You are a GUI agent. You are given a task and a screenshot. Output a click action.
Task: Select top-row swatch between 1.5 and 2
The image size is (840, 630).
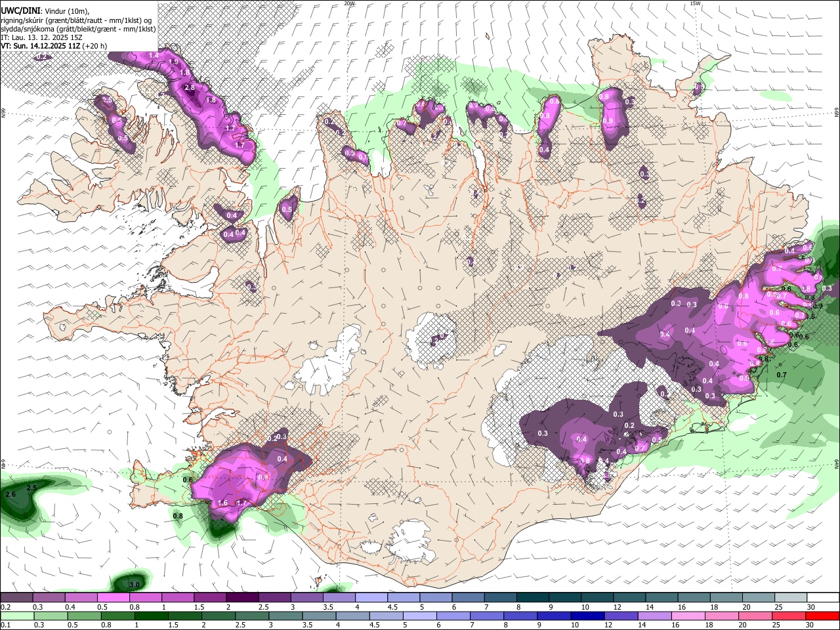coord(210,598)
